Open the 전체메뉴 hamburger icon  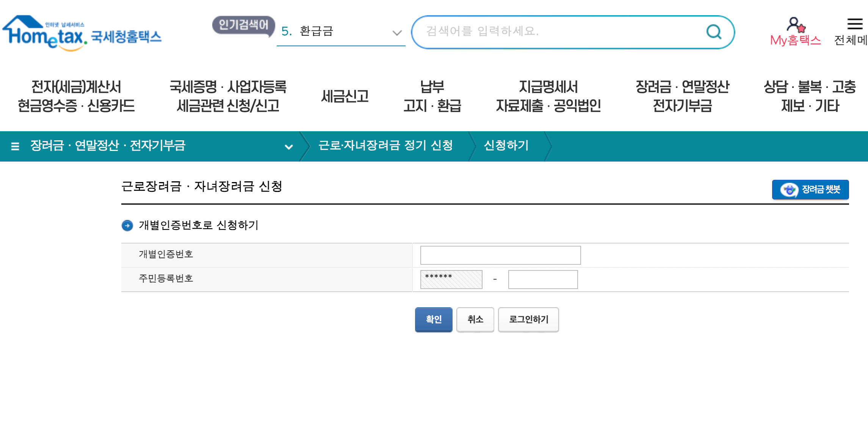855,24
